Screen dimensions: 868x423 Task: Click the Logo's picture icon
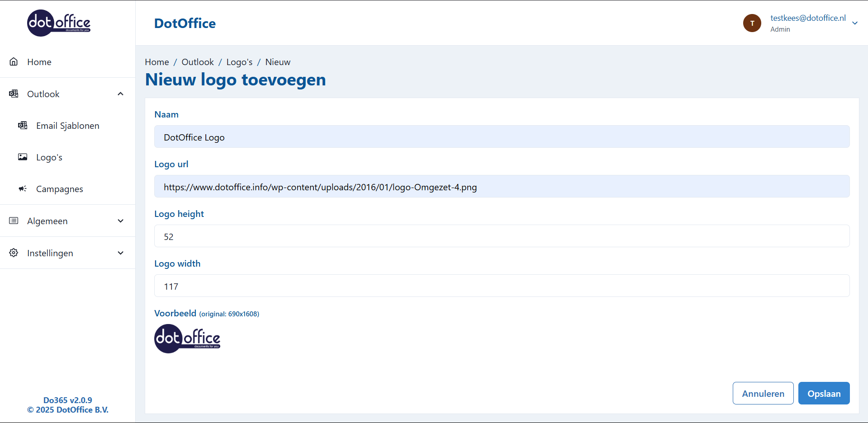(x=23, y=157)
